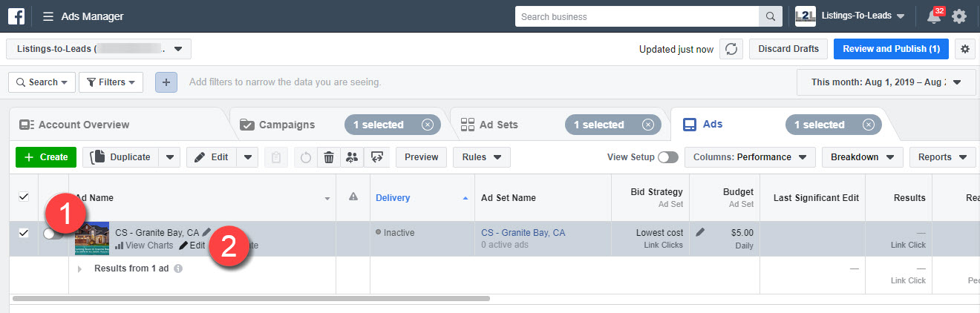Click the Ad Set Name column header
Screen dimensions: 980x313
tap(509, 197)
